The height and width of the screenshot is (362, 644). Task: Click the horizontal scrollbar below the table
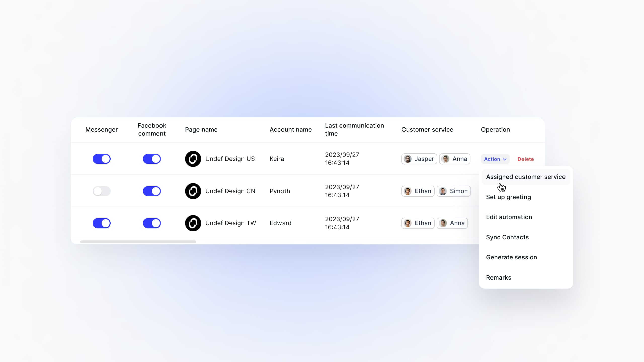pos(138,242)
